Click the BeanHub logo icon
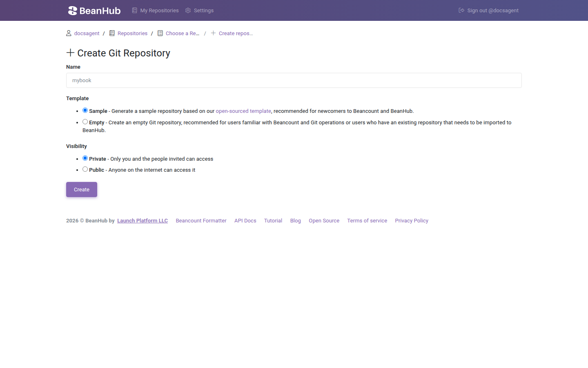 click(x=73, y=11)
